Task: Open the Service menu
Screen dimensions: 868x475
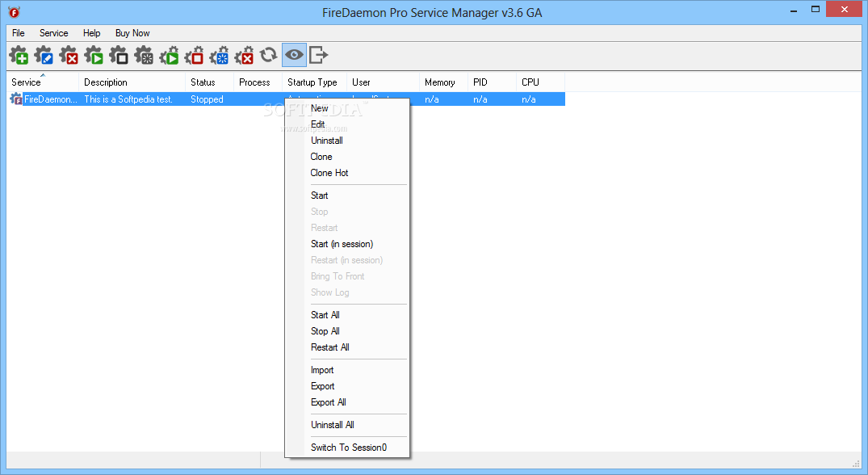Action: coord(54,33)
